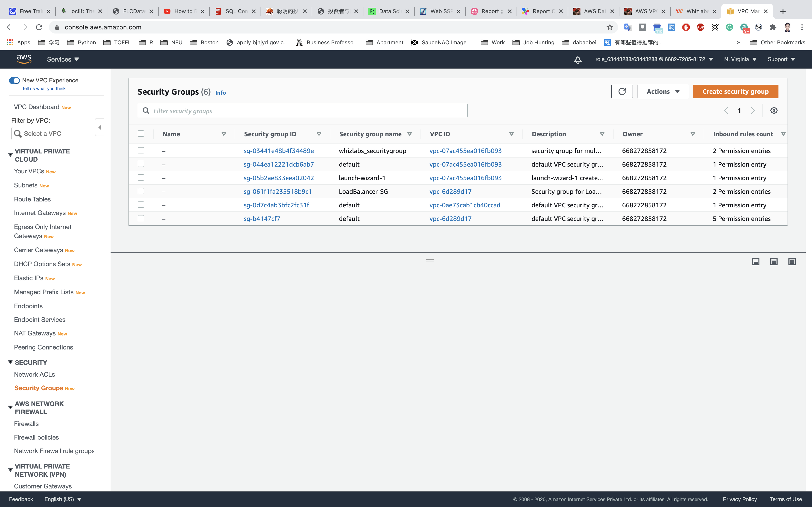Go to next page of results
Screen dimensions: 812x507
pyautogui.click(x=753, y=111)
